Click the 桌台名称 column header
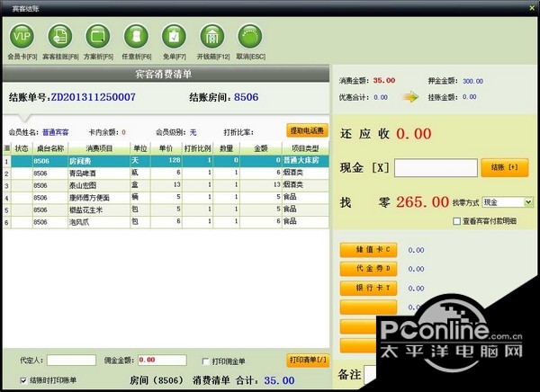Screen dimensions: 540x392 point(50,148)
